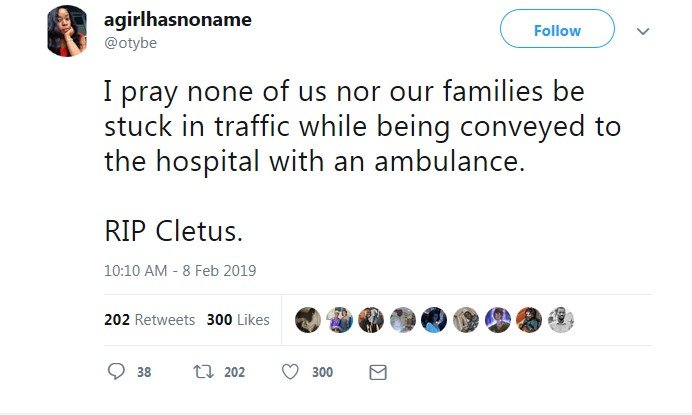This screenshot has height=415, width=692.
Task: Visit the @otybe handle link
Action: 130,43
